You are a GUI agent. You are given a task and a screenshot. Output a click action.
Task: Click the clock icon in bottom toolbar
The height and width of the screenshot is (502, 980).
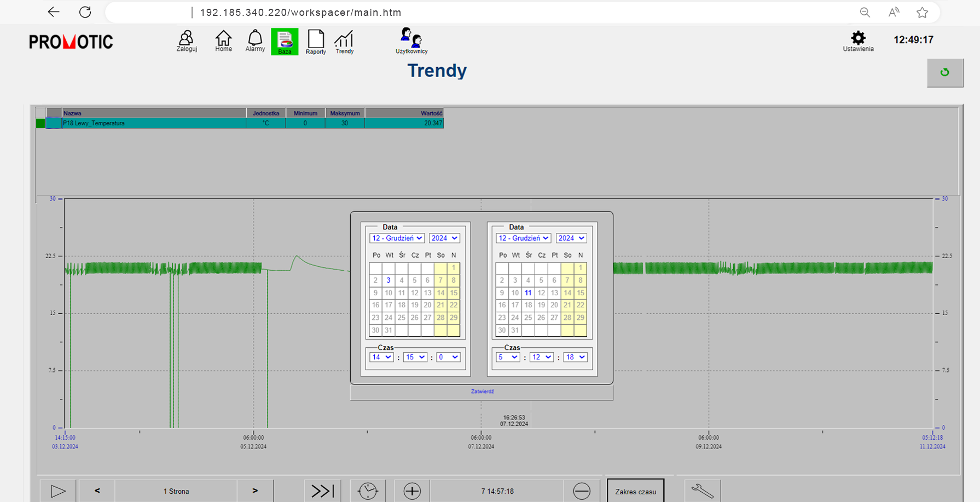tap(368, 491)
